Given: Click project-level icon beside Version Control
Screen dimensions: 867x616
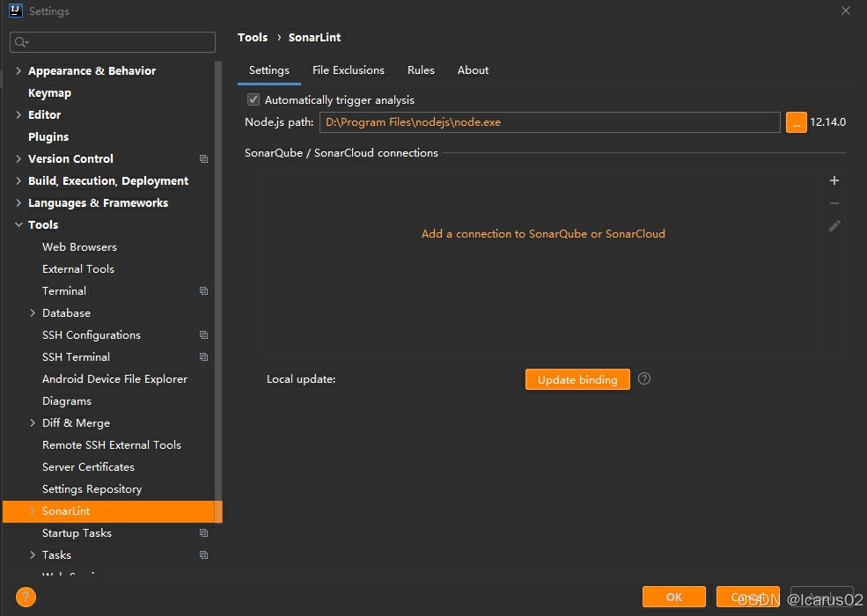Looking at the screenshot, I should click(203, 158).
